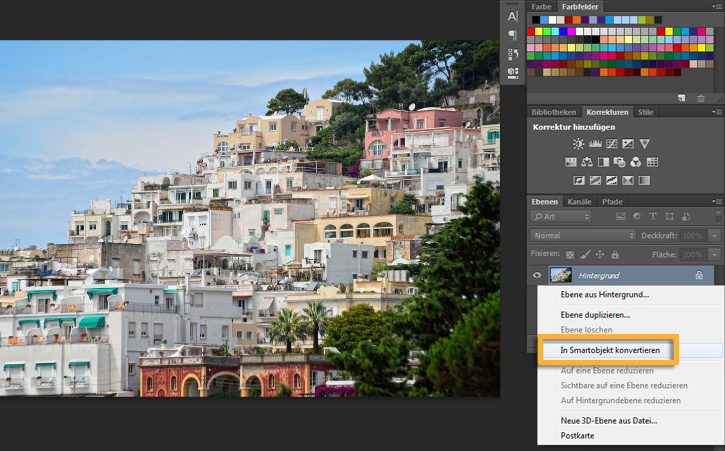Switch to the Farbe tab

(x=541, y=6)
